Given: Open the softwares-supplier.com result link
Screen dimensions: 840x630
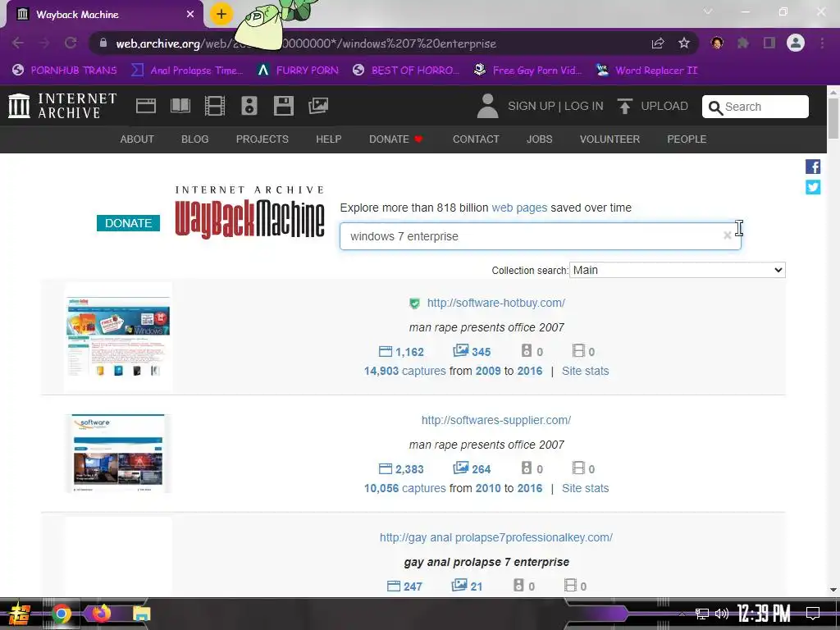Looking at the screenshot, I should tap(496, 420).
